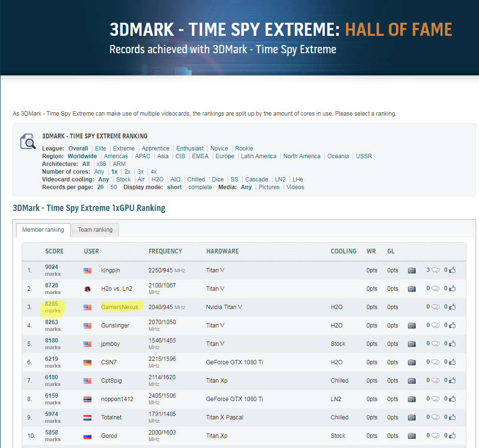Select the ARM architecture filter
The height and width of the screenshot is (448, 479).
pos(119,164)
